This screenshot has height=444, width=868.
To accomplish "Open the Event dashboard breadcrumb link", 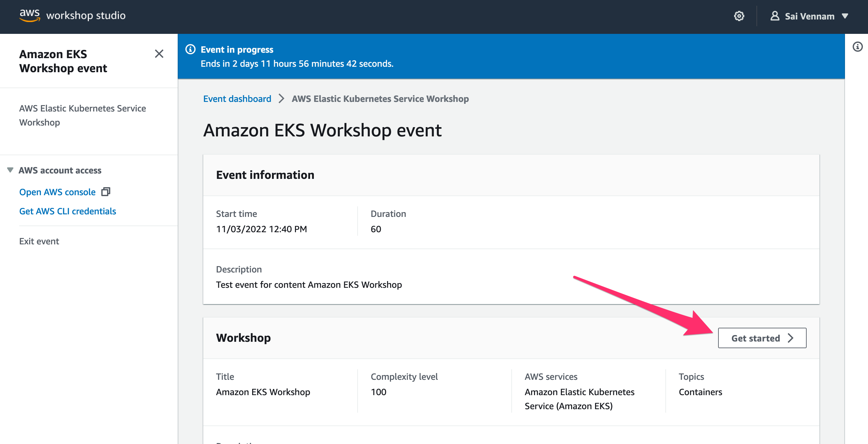I will coord(237,99).
